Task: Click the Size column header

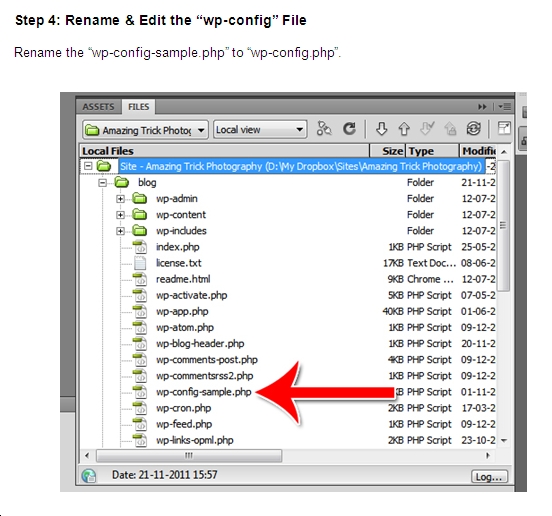Action: click(388, 151)
